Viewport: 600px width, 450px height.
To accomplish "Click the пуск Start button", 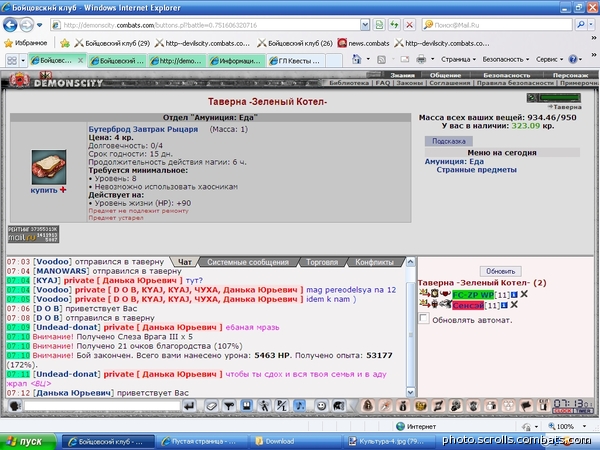I will tap(28, 442).
